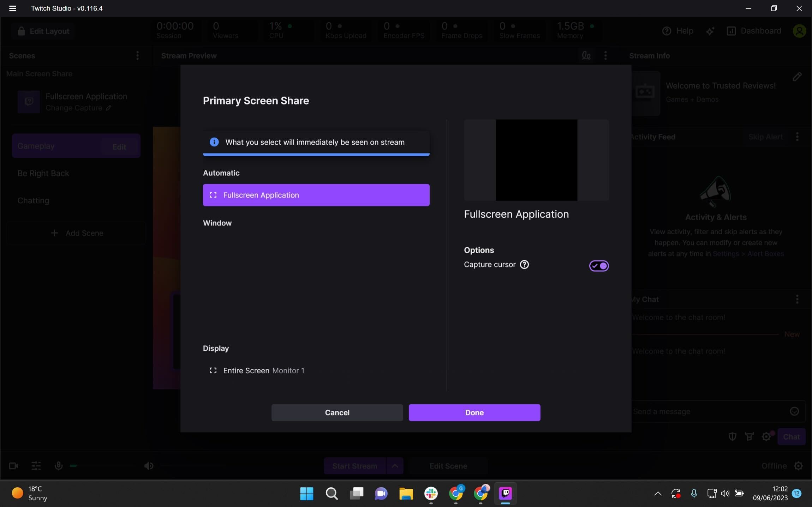Open Settings > Alert Boxes link
This screenshot has height=507, width=812.
(748, 254)
